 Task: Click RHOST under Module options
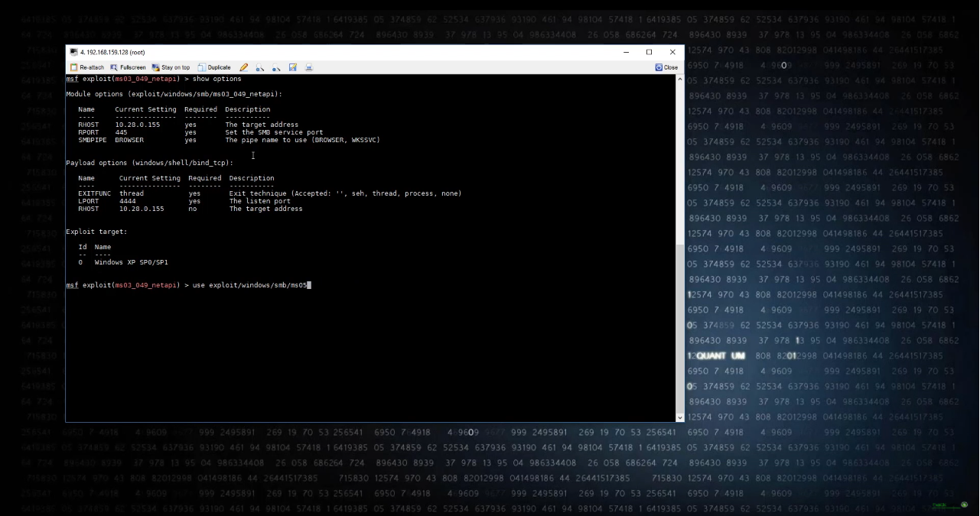[x=88, y=125]
